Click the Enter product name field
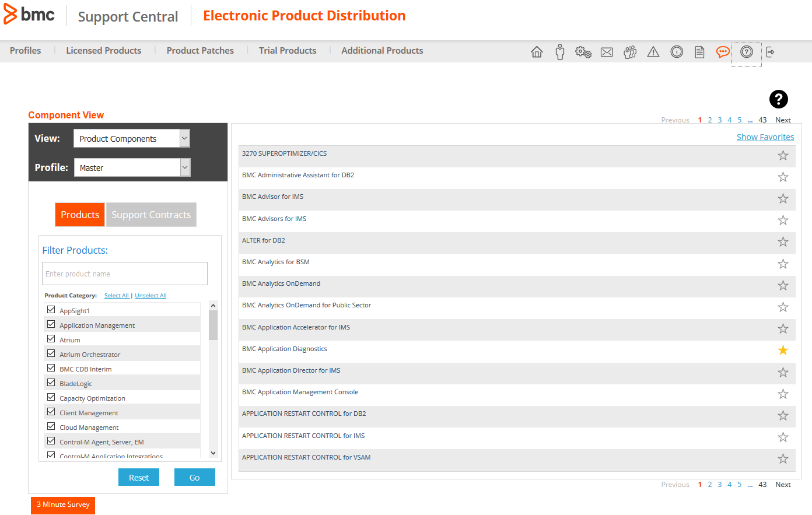The image size is (812, 515). pos(125,274)
